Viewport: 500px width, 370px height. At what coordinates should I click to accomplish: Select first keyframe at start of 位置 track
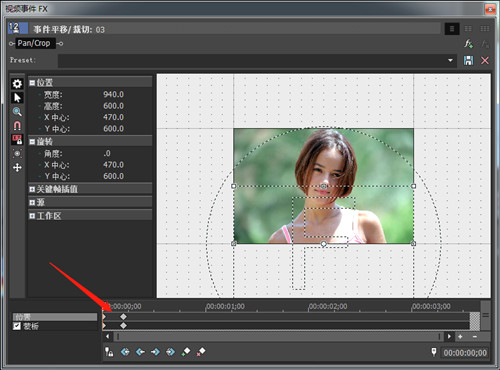click(104, 317)
